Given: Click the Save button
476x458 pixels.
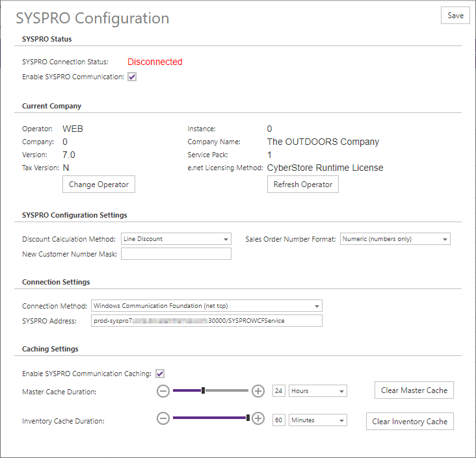Looking at the screenshot, I should pyautogui.click(x=455, y=16).
